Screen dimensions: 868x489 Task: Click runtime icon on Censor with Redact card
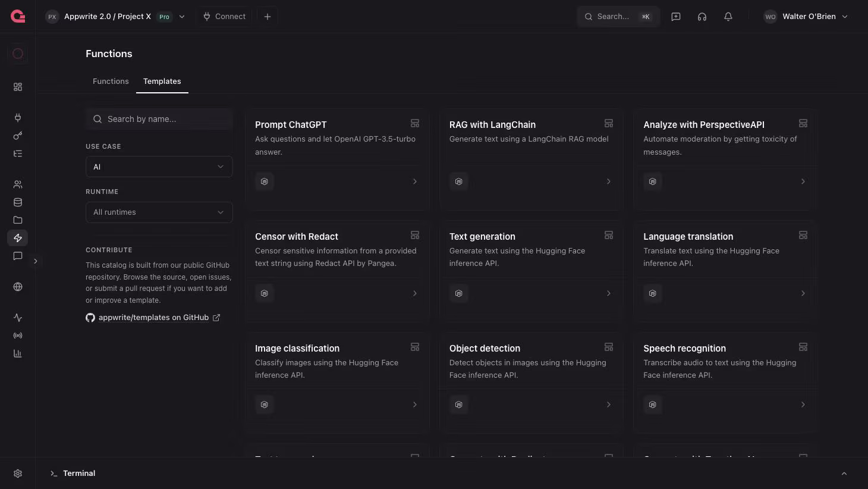265,293
